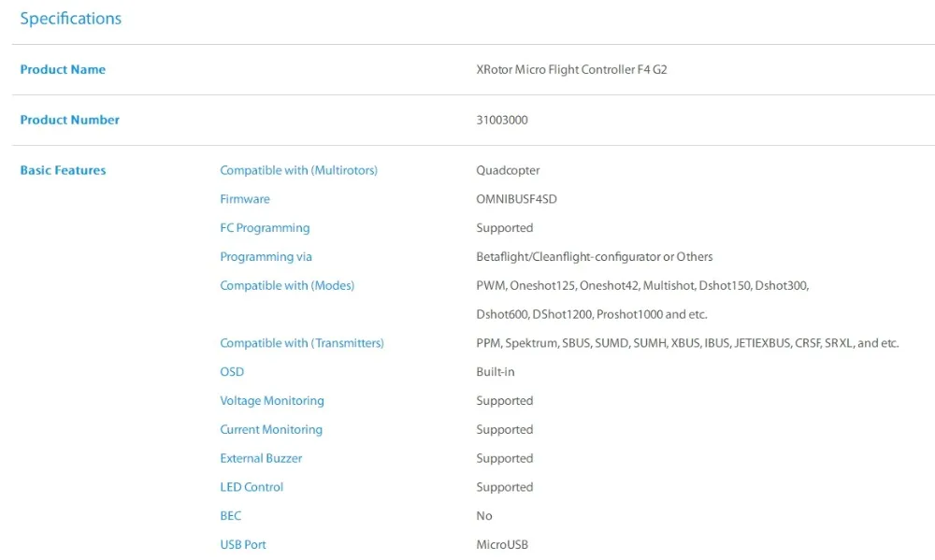
Task: Select the Firmware label
Action: (x=244, y=199)
